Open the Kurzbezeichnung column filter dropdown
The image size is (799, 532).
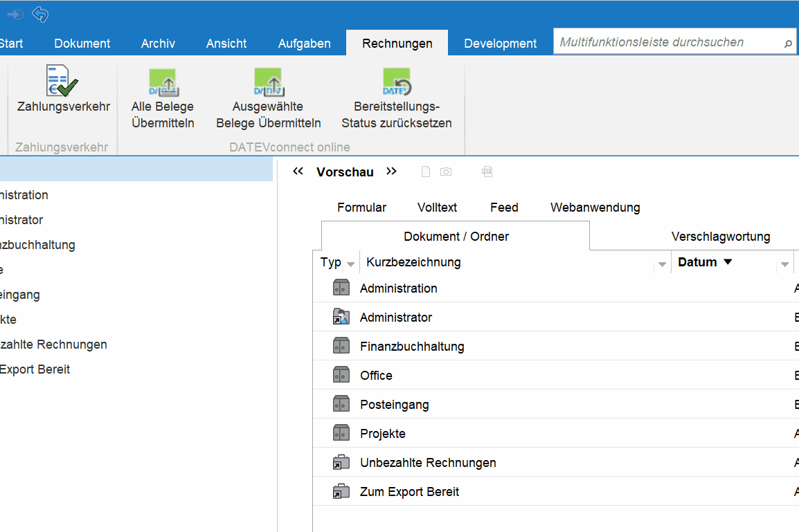[662, 264]
